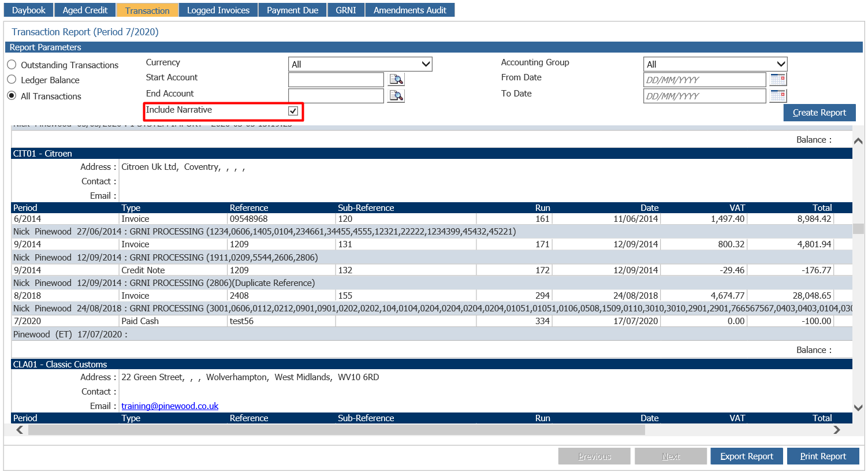Select the All Transactions radio button
Viewport: 868px width, 472px height.
(10, 96)
